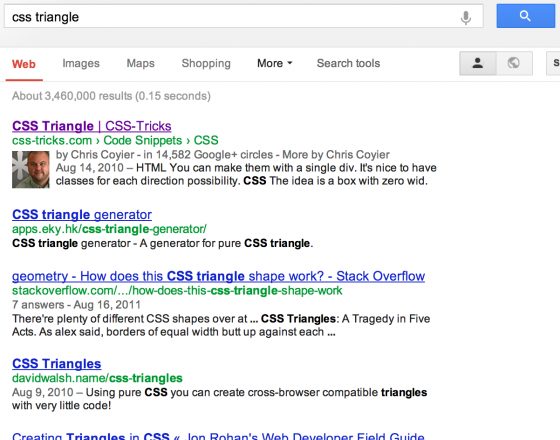Screen dimensions: 560x440
Task: Open Search tools options
Action: point(348,63)
